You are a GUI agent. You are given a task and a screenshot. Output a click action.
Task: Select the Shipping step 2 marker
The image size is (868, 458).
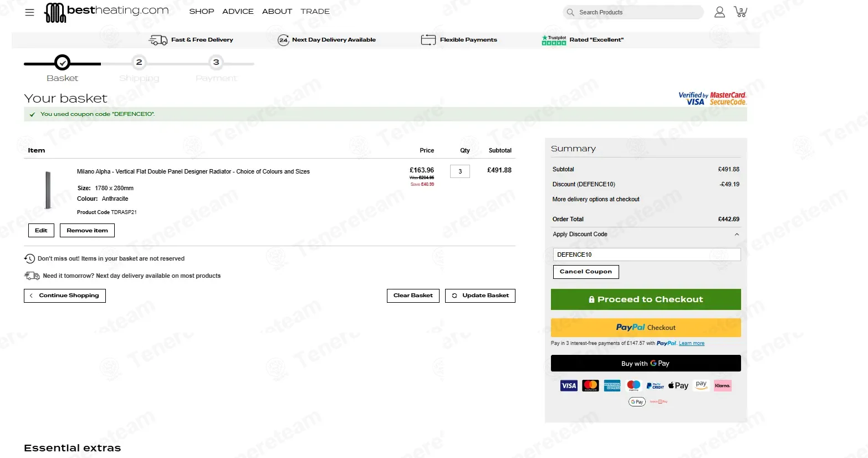point(139,62)
